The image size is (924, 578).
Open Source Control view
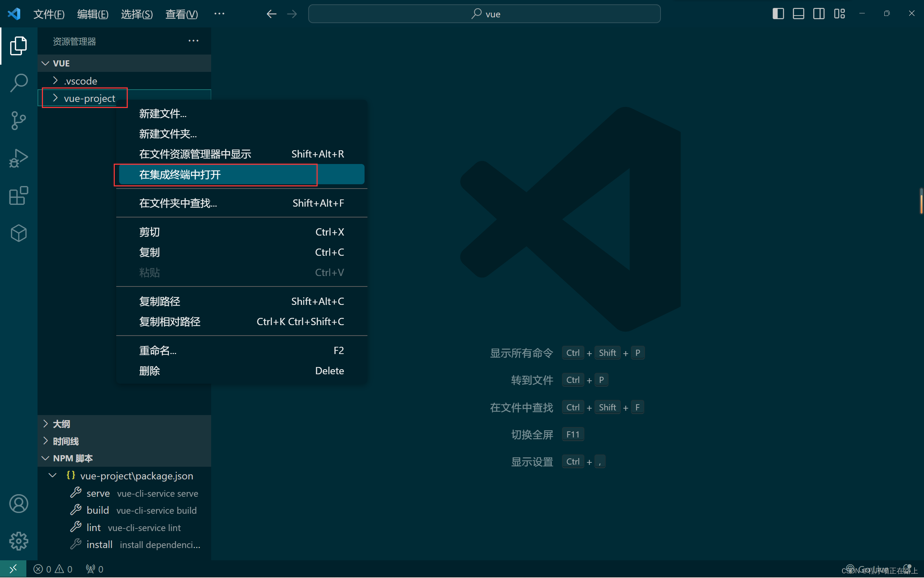pos(18,120)
